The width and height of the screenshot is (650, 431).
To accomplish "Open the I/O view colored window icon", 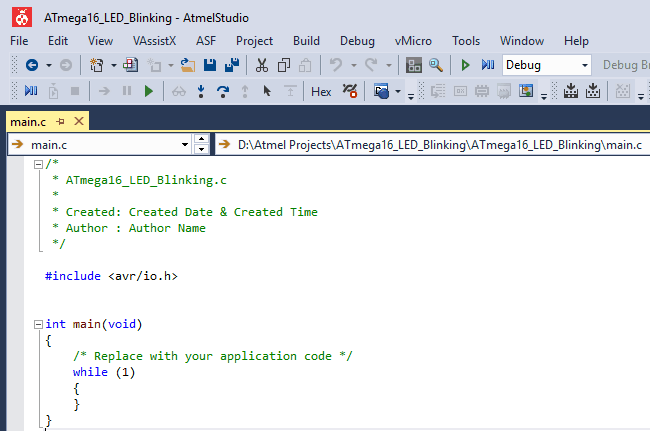I will click(x=526, y=91).
